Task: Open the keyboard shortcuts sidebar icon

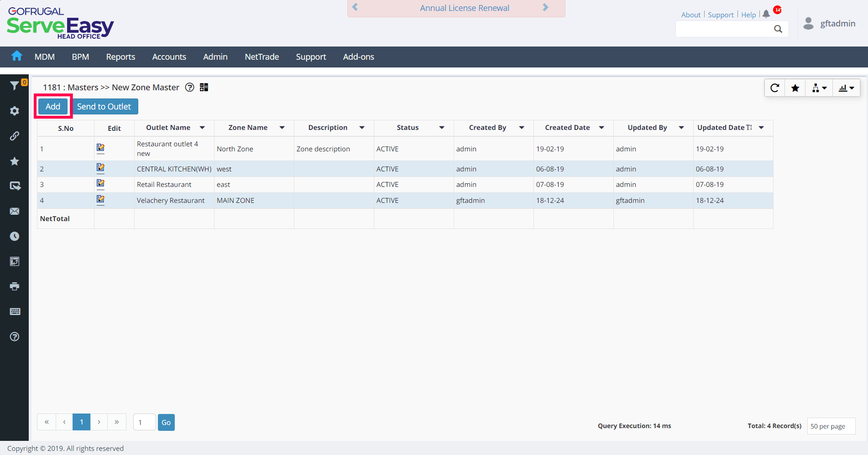Action: point(15,311)
